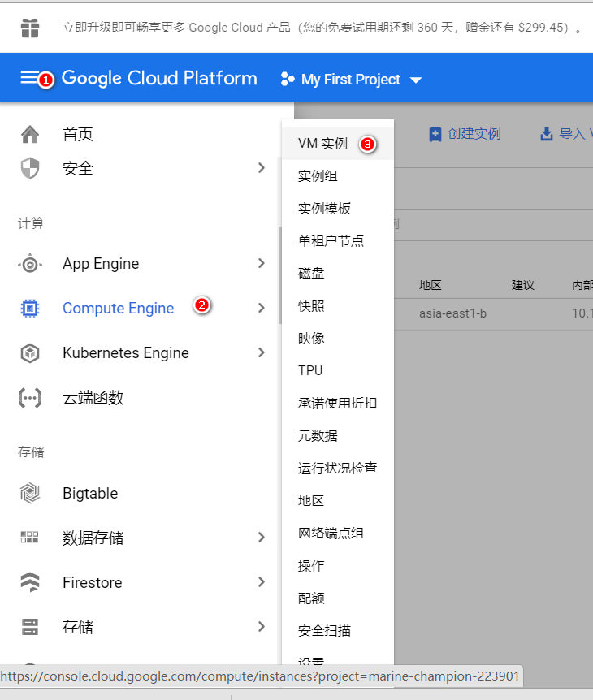Select VM 实例 from the submenu
The width and height of the screenshot is (593, 700).
coord(338,144)
